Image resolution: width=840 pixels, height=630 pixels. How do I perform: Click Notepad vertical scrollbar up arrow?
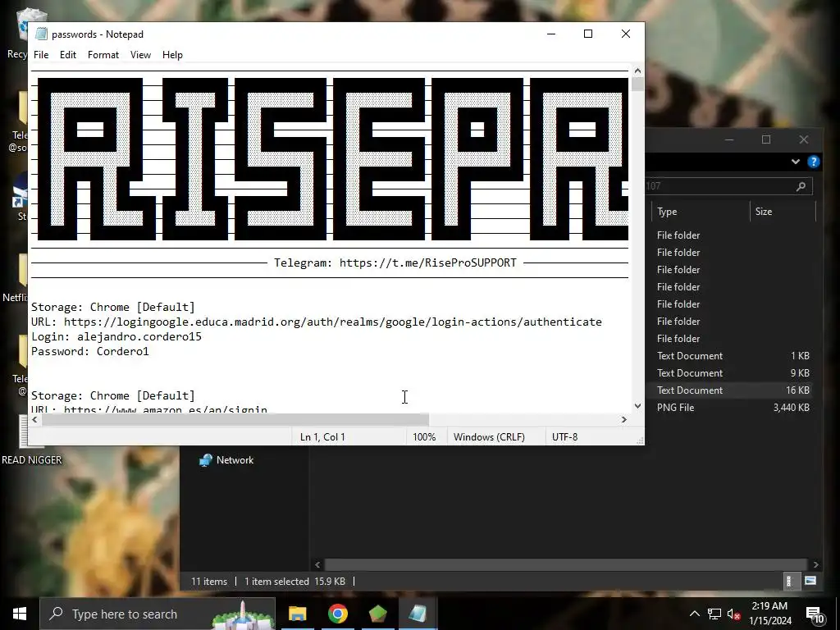637,71
